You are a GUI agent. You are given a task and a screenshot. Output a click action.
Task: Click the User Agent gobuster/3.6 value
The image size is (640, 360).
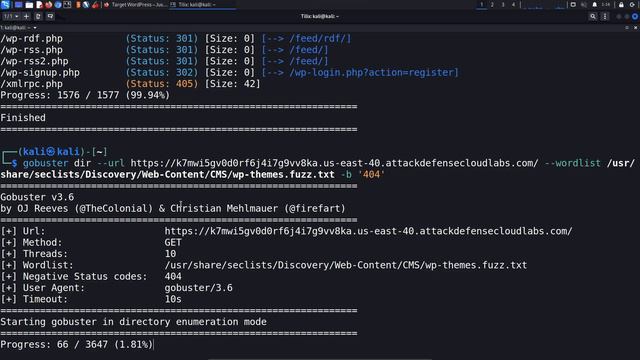198,288
